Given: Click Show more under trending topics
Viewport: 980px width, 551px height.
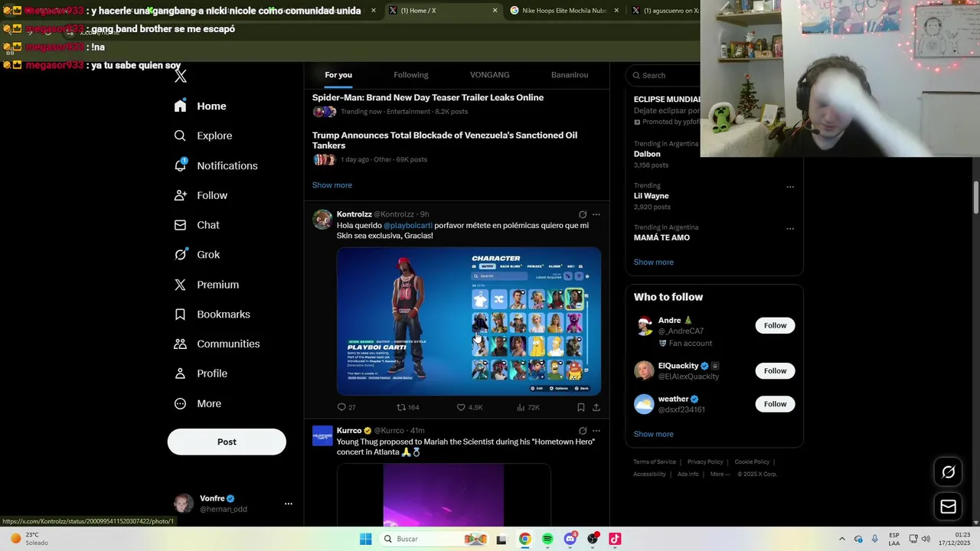Looking at the screenshot, I should point(654,262).
